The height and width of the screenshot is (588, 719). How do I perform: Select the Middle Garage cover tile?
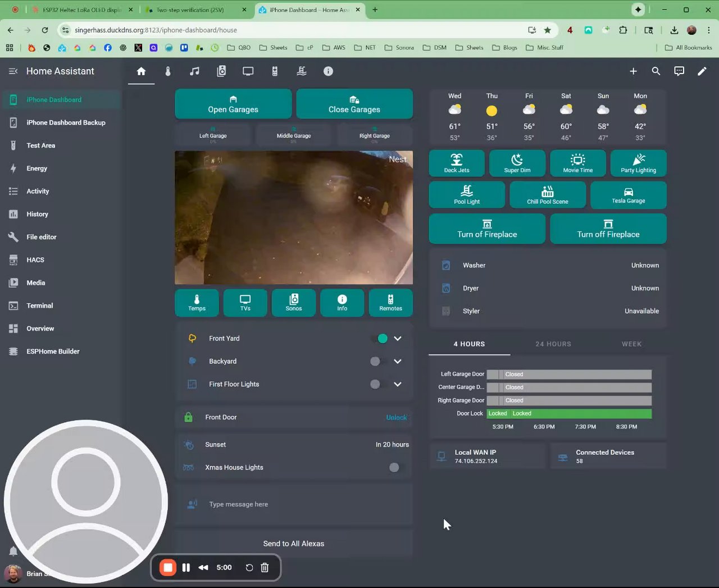294,135
